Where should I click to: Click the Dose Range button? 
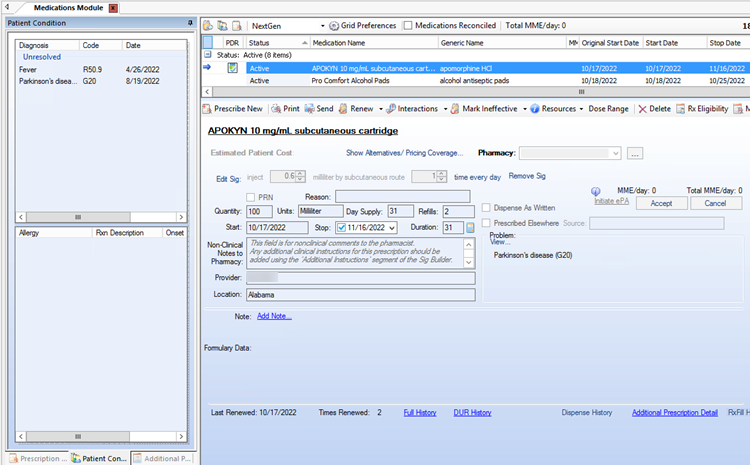click(608, 109)
